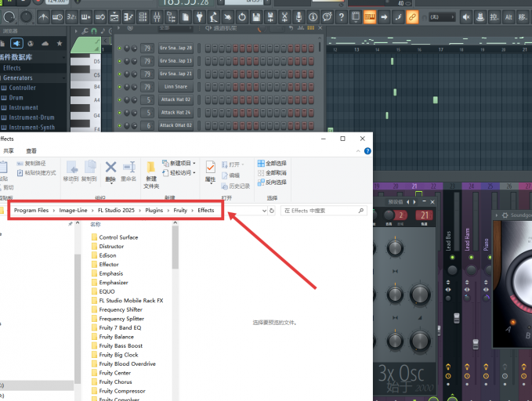
Task: Click the microphone recording icon in toolbar
Action: (x=299, y=17)
